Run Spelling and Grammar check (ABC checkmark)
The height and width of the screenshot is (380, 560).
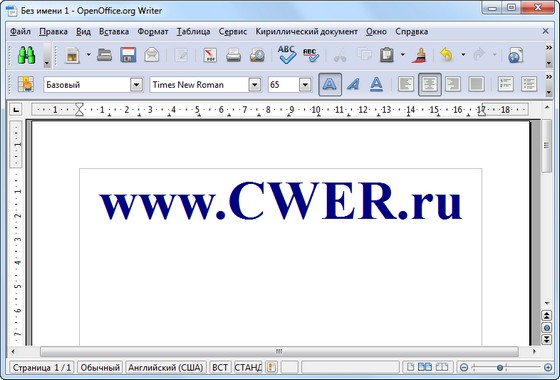[287, 55]
